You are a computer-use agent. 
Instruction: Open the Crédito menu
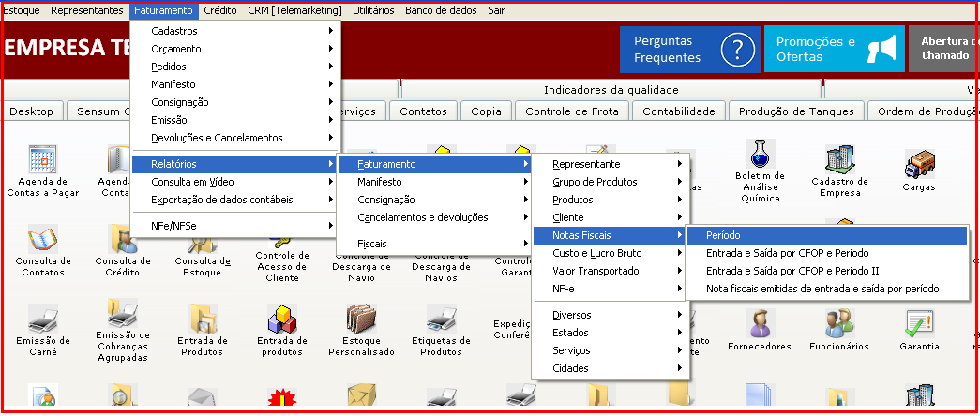point(220,10)
